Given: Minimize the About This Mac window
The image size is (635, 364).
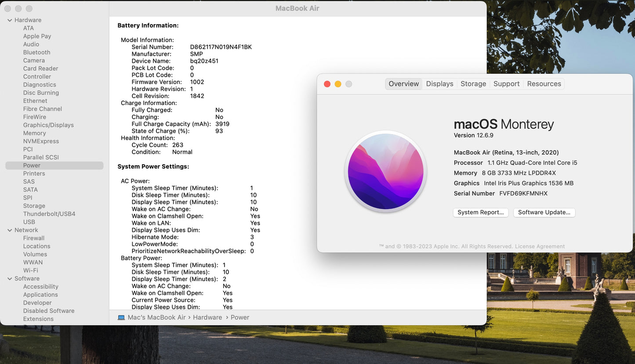Looking at the screenshot, I should 338,84.
